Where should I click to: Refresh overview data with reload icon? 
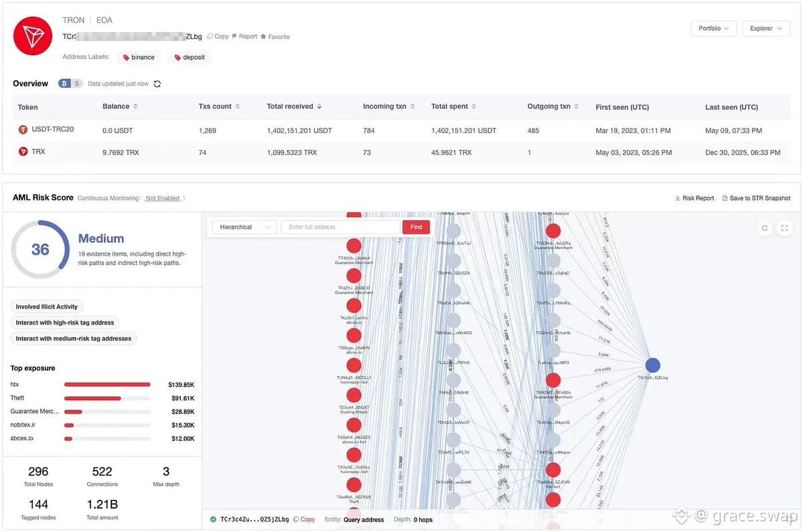coord(157,84)
